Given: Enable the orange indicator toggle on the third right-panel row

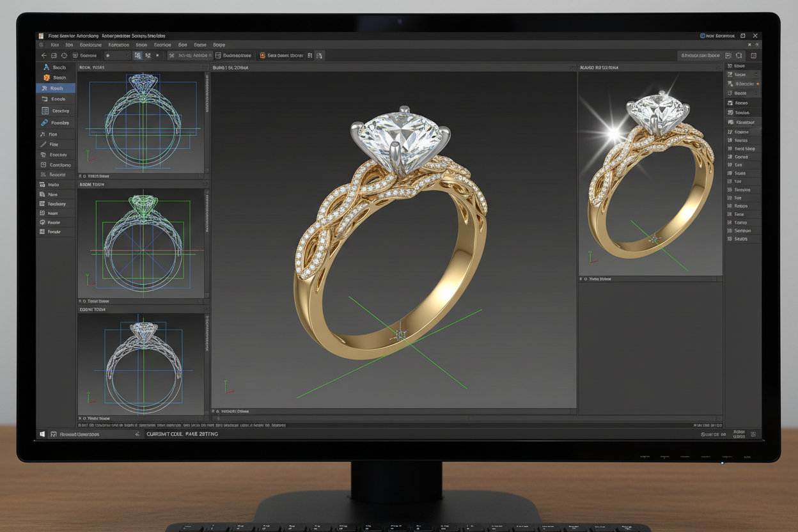Looking at the screenshot, I should [758, 84].
